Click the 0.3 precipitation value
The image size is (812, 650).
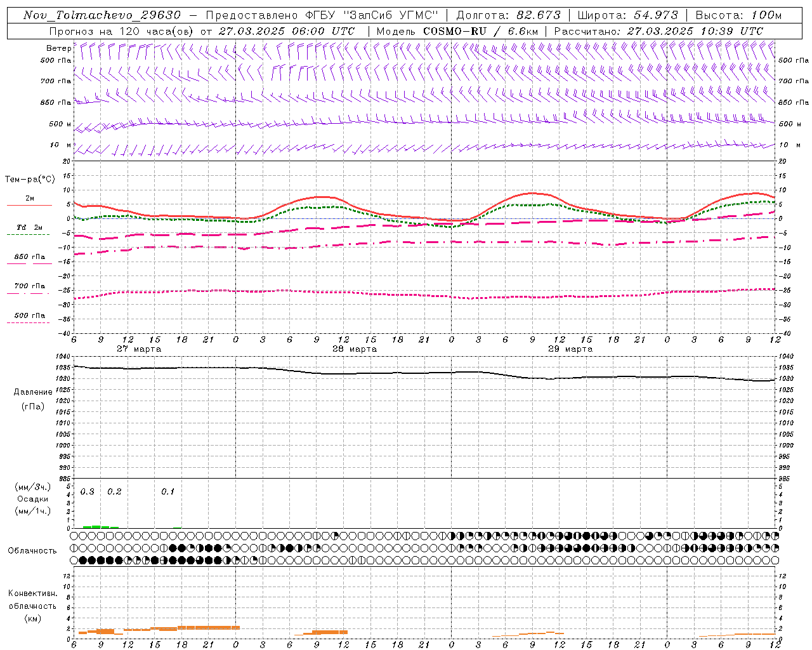pyautogui.click(x=88, y=492)
